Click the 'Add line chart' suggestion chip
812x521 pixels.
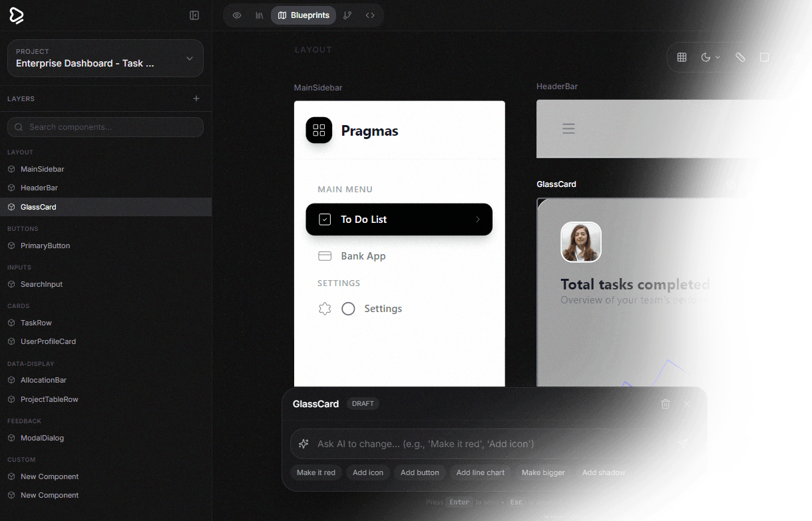click(x=480, y=472)
